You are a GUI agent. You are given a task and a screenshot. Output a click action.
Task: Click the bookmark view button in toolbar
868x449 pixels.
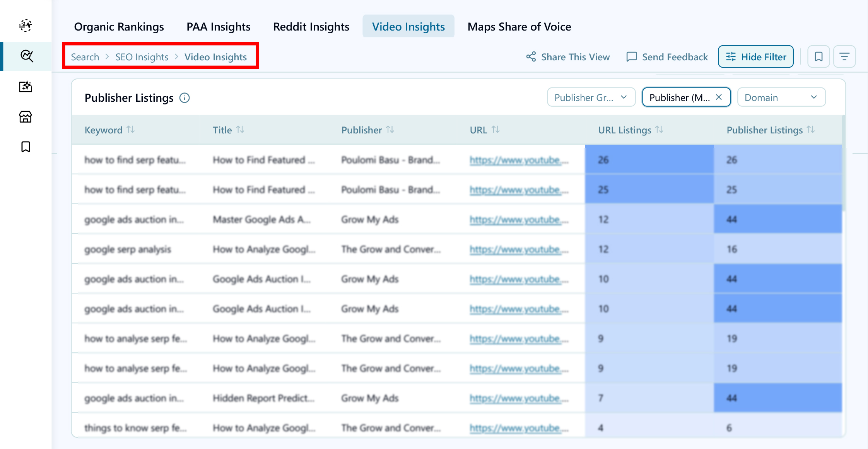(x=818, y=57)
